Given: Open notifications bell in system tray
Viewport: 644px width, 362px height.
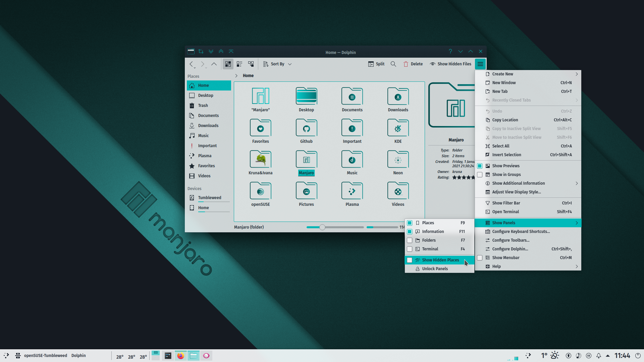Looking at the screenshot, I should pos(599,356).
